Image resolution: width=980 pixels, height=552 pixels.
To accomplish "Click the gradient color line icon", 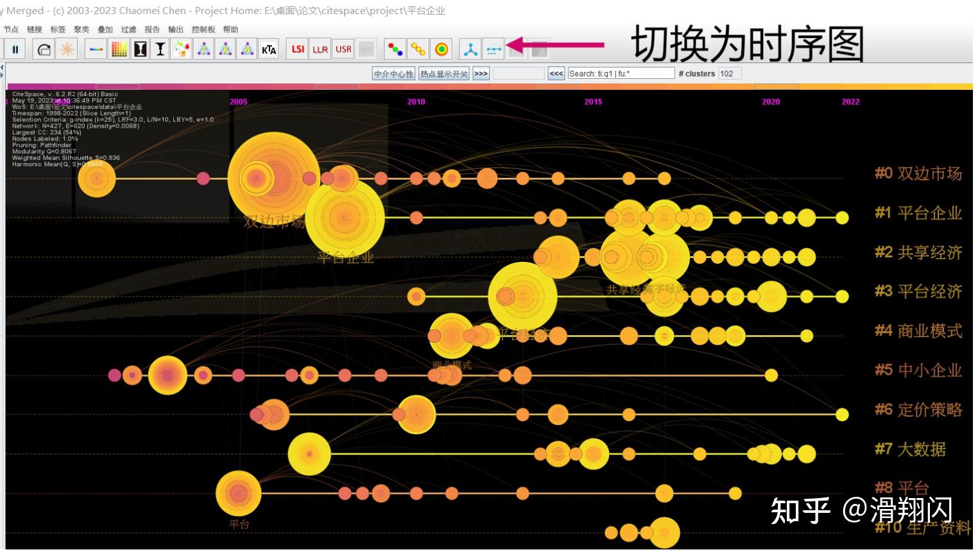I will pos(96,49).
